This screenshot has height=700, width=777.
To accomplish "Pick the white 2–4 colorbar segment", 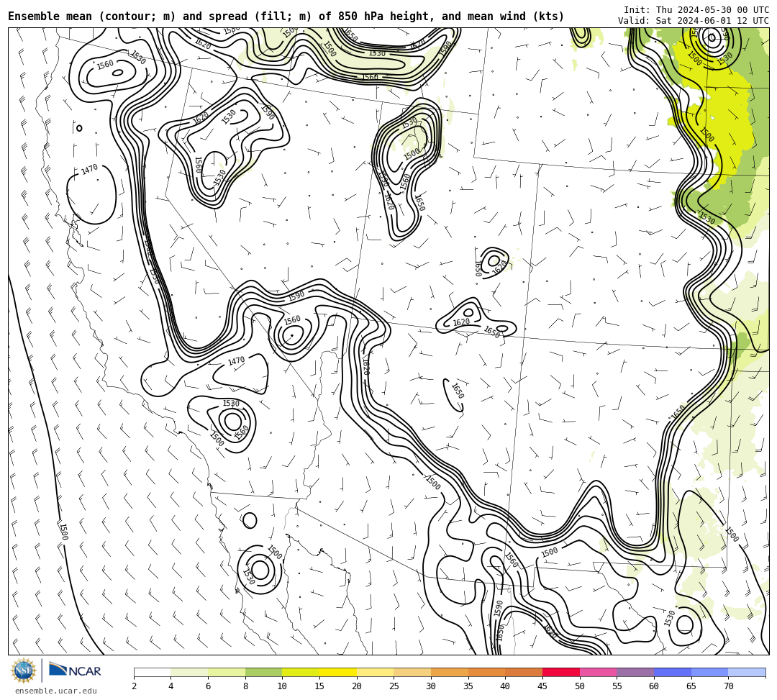I will pyautogui.click(x=152, y=672).
